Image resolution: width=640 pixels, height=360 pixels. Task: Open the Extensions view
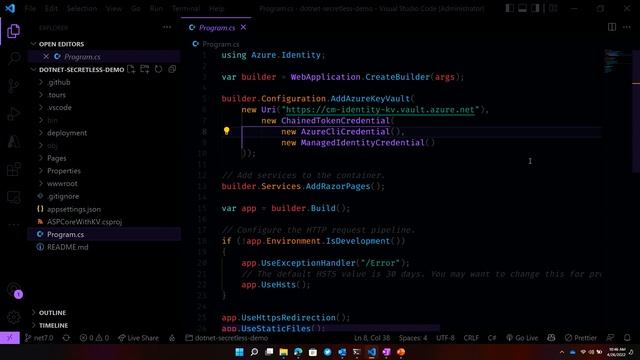point(13,169)
